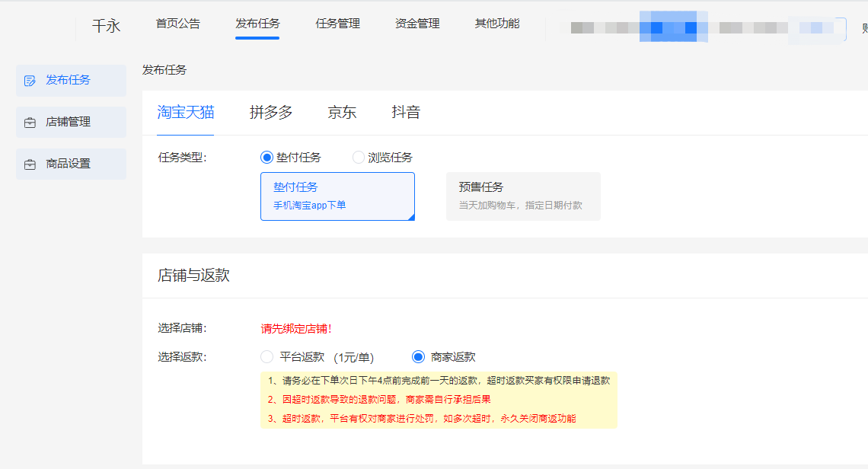Click the red 请先绑定店铺! link
The image size is (868, 469).
click(296, 329)
